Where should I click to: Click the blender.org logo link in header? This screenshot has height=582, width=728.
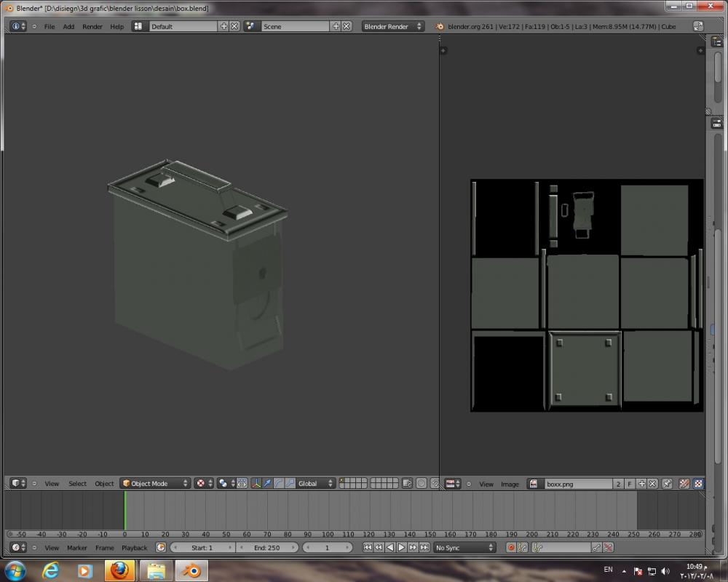439,26
